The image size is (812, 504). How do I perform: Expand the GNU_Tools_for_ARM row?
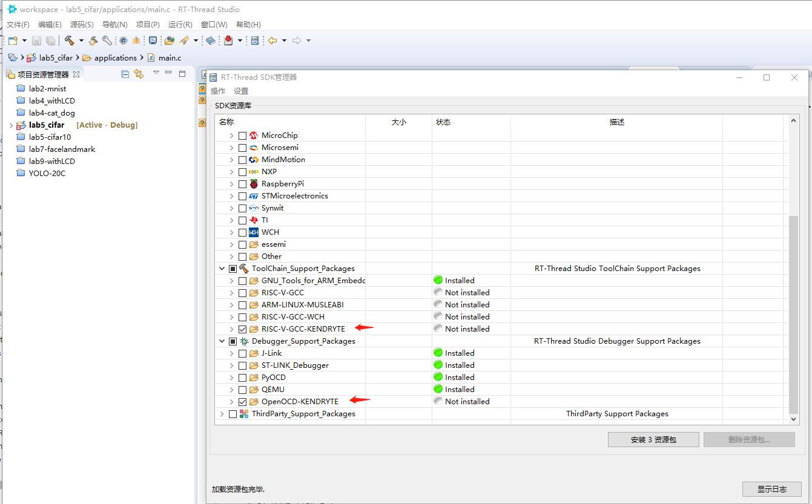(232, 281)
